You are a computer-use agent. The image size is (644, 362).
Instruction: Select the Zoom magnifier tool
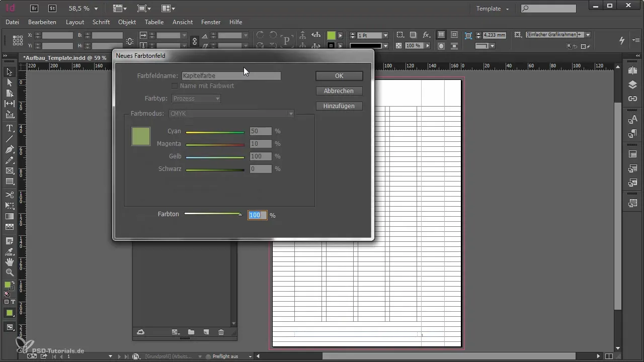[9, 273]
